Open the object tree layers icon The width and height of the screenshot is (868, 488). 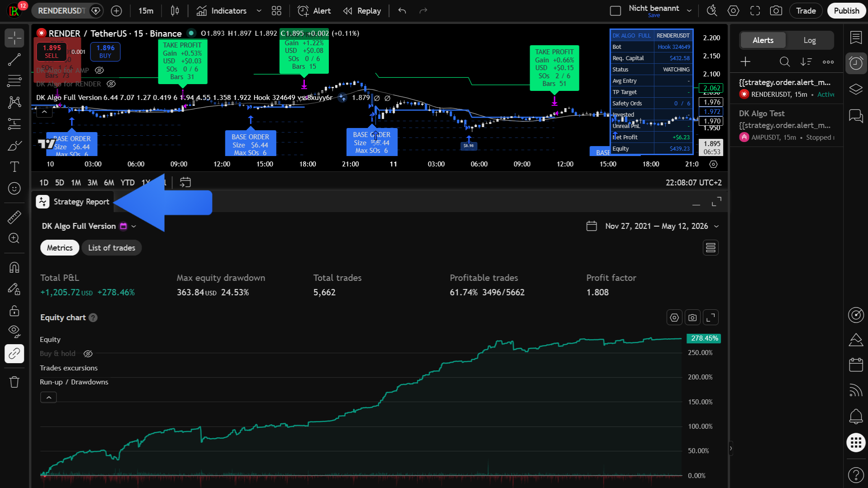(856, 89)
